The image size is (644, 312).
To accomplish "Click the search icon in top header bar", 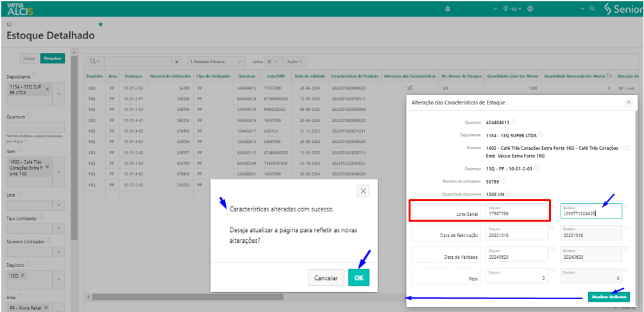I will 582,9.
